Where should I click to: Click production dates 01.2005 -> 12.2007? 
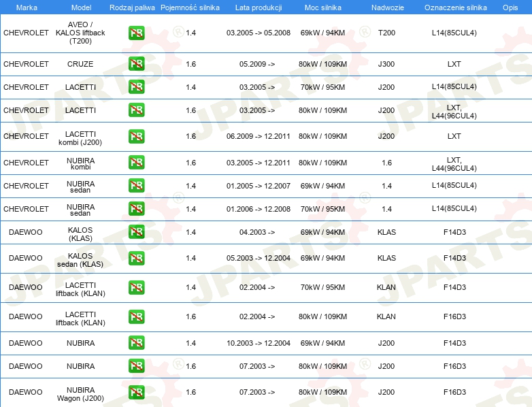point(259,186)
